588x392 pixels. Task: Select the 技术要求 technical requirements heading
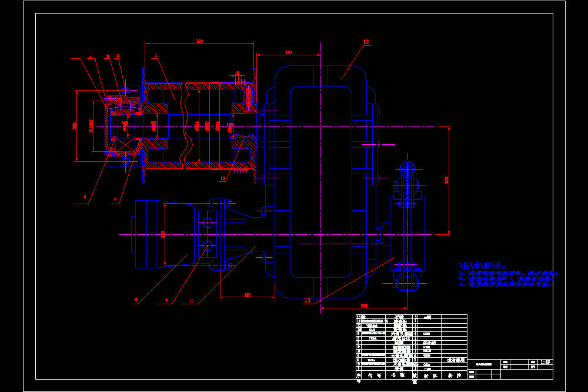(x=482, y=266)
